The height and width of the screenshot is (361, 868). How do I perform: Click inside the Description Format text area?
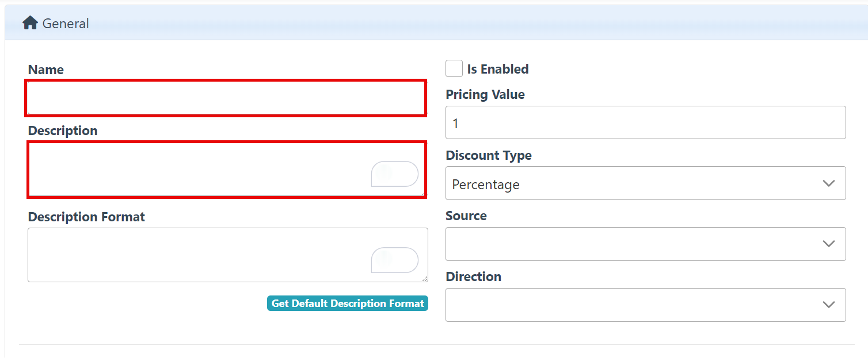pyautogui.click(x=196, y=255)
